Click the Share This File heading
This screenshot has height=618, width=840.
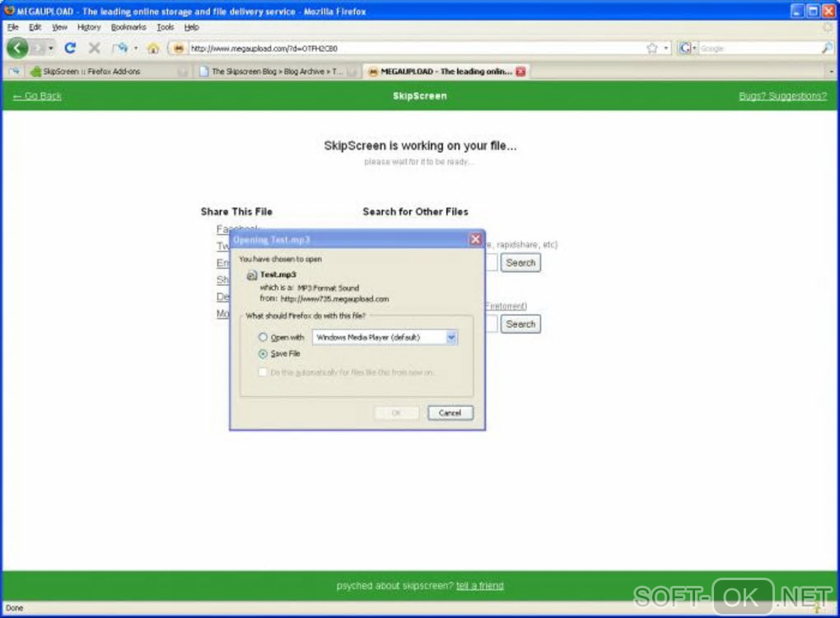coord(236,212)
